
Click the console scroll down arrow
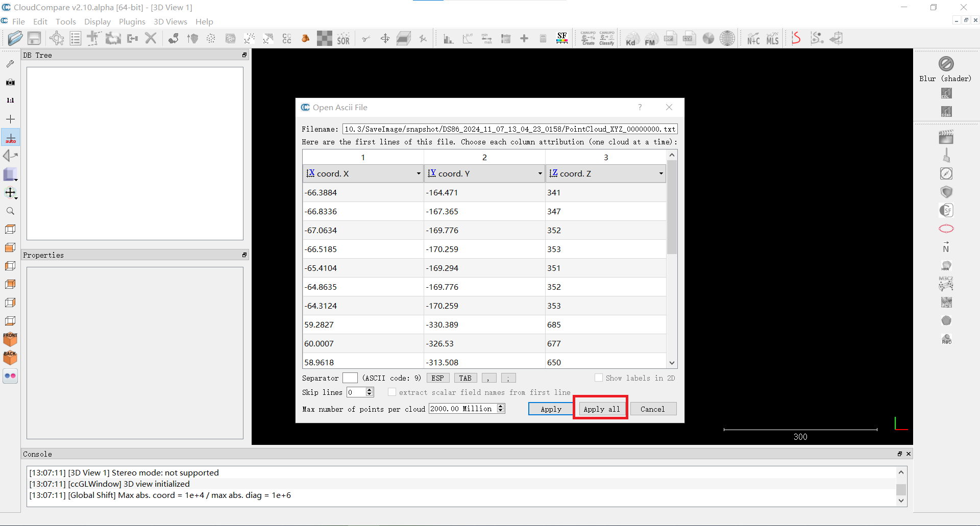901,500
